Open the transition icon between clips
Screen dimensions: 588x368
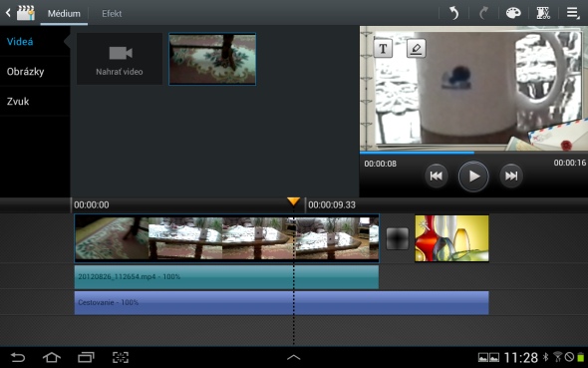coord(397,238)
